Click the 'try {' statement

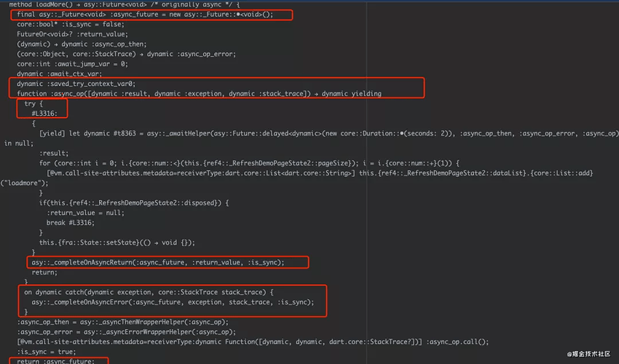coord(33,103)
